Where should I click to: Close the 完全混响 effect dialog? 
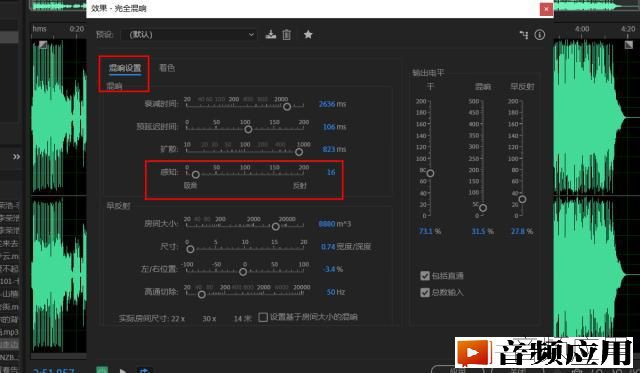click(x=546, y=9)
